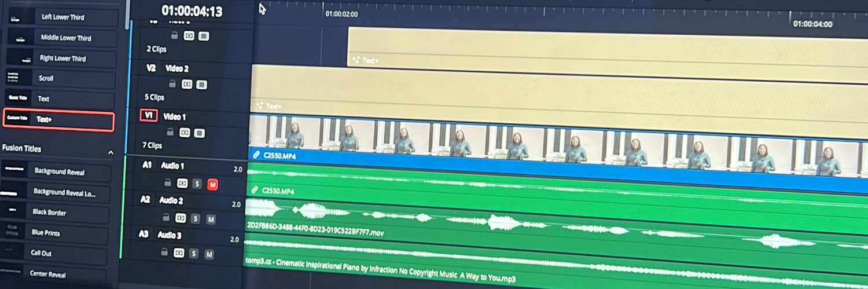
Task: Select the Left Lower Third title
Action: 62,17
